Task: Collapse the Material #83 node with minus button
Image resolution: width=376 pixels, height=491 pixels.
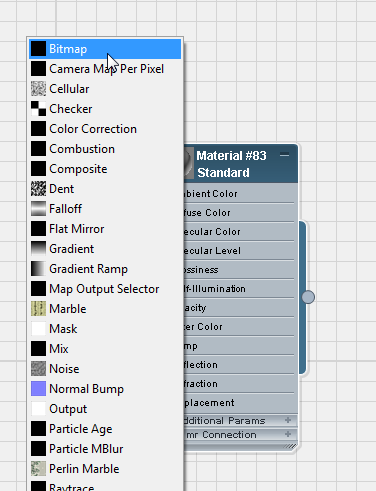Action: tap(284, 155)
